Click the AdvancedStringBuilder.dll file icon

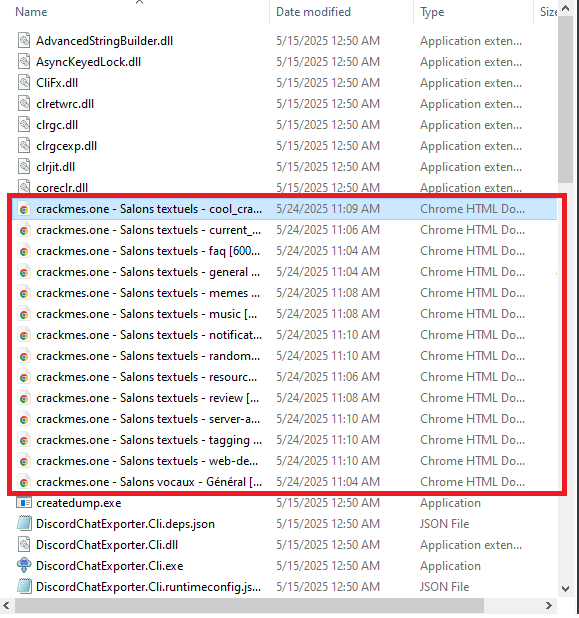[24, 41]
